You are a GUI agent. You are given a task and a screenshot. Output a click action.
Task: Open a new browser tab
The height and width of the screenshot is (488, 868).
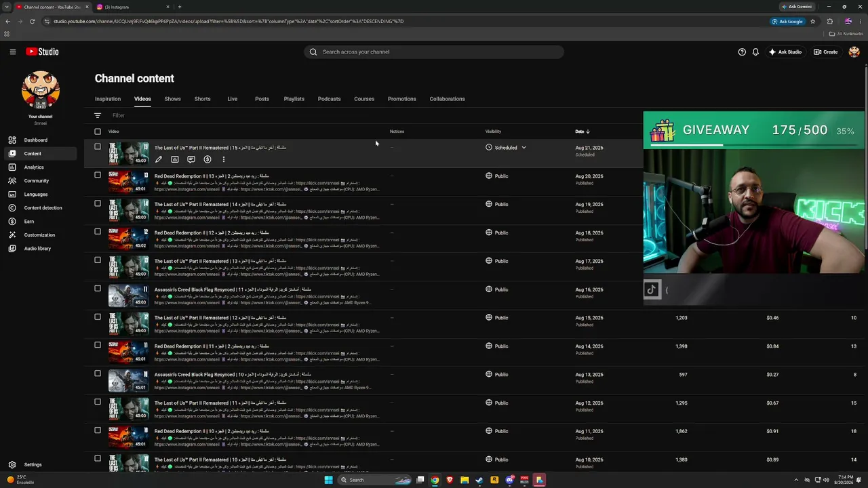tap(179, 7)
